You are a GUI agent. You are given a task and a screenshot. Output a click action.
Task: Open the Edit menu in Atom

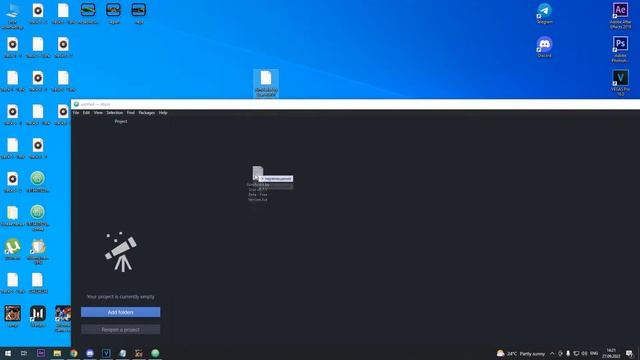point(86,113)
